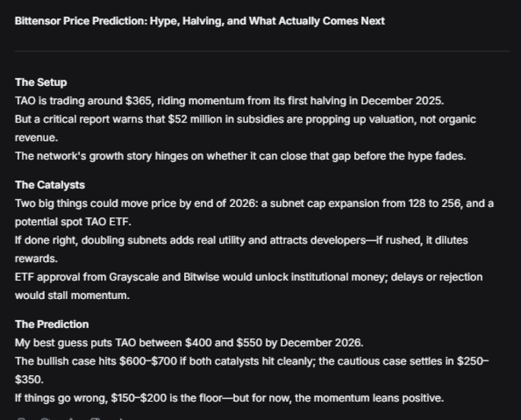Click the article title about Bittensor Price Prediction
Image resolution: width=521 pixels, height=420 pixels.
coord(199,21)
